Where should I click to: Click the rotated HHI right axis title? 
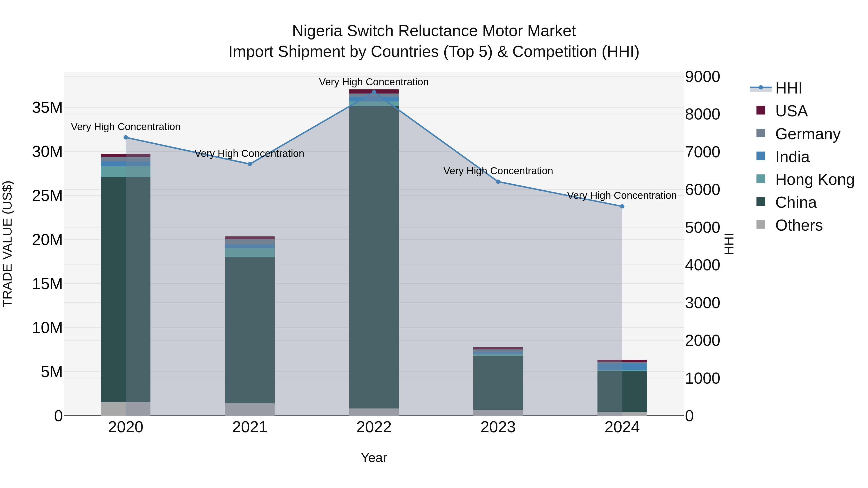[729, 244]
